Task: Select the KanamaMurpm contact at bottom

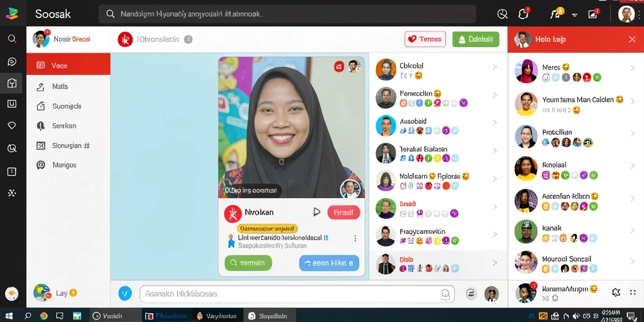Action: click(x=558, y=293)
